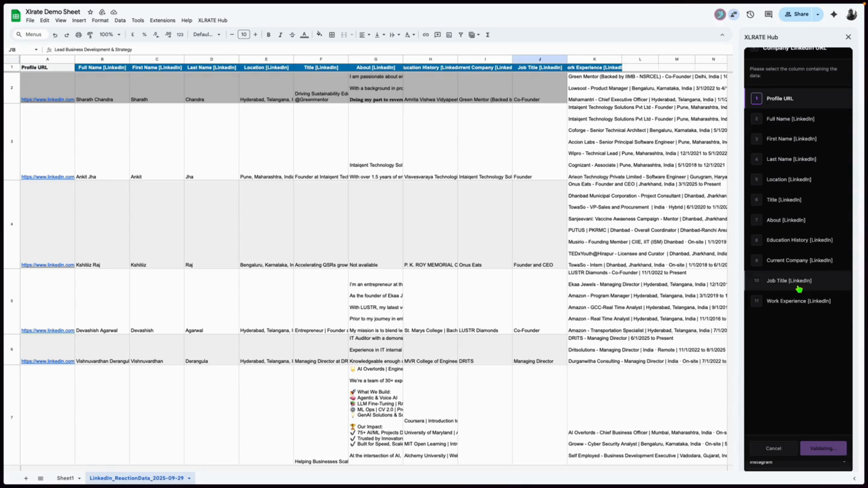Screen dimensions: 868x488
Task: Click the insert link icon
Action: coord(426,35)
